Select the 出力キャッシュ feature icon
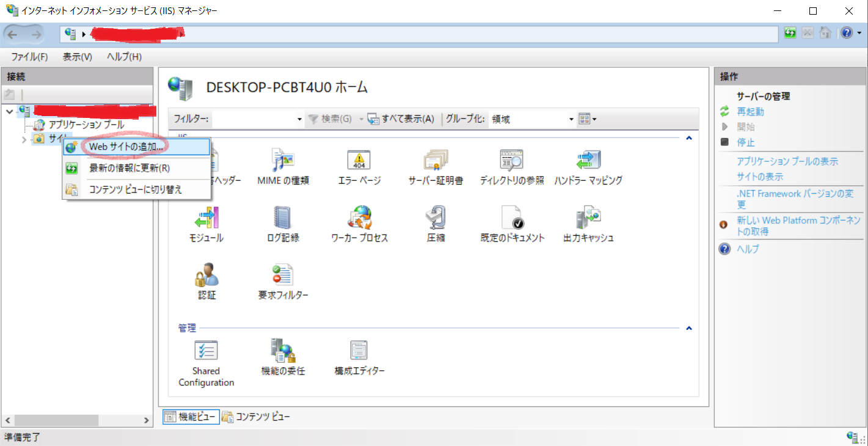 (x=588, y=224)
